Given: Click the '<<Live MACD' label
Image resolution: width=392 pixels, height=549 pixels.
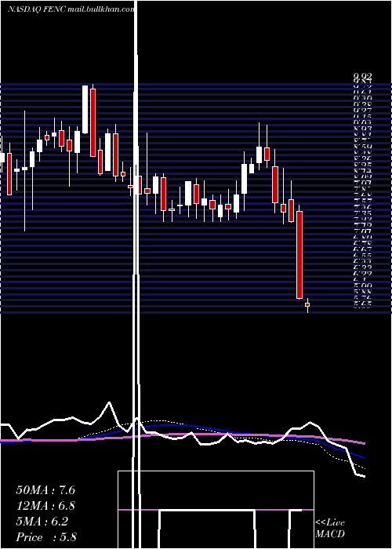Looking at the screenshot, I should coord(330,529).
